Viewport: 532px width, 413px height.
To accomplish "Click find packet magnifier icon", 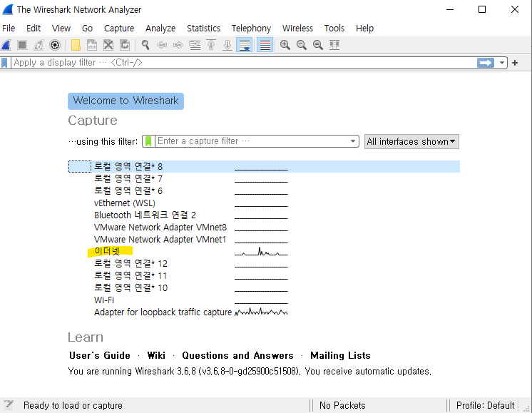I will [145, 45].
